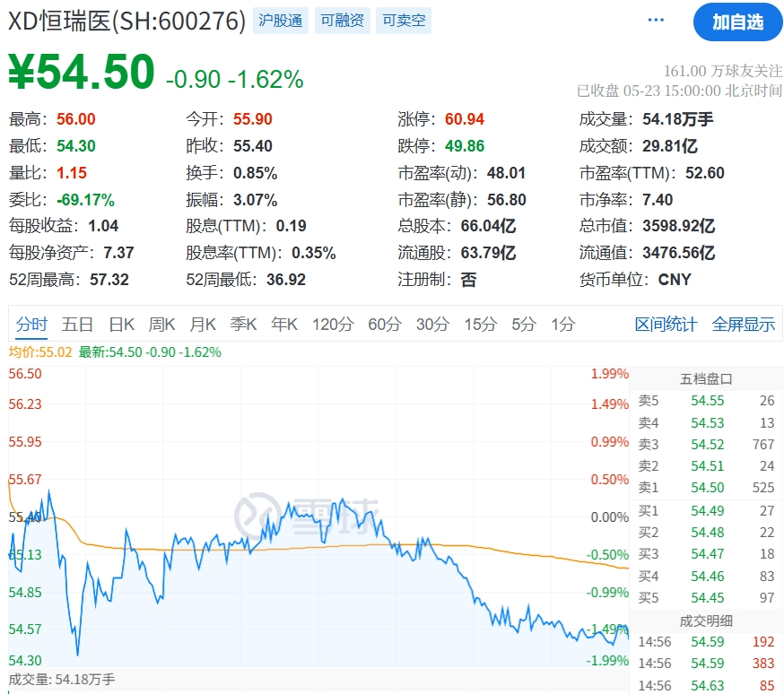Switch to 日K chart tab
This screenshot has width=784, height=694.
(x=121, y=325)
